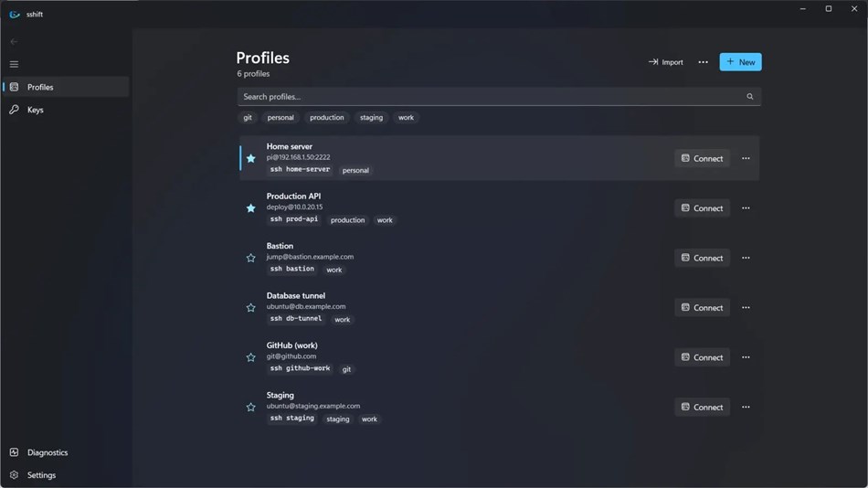This screenshot has height=488, width=868.
Task: Connect to Home server
Action: (x=702, y=158)
